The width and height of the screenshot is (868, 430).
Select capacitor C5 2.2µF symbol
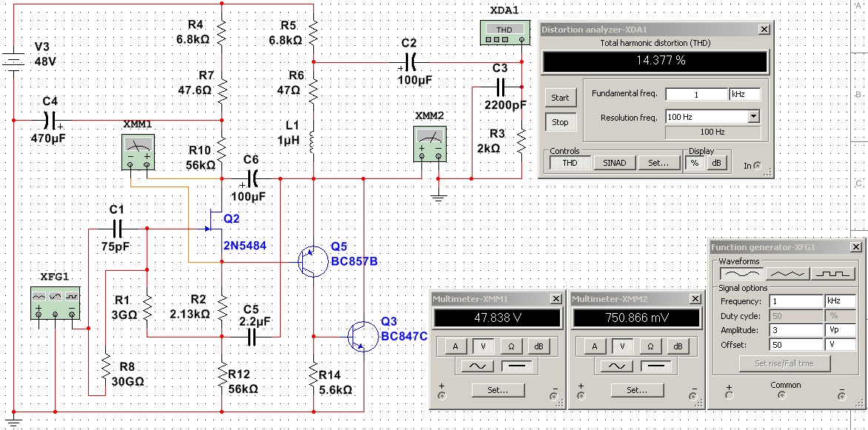pyautogui.click(x=252, y=336)
